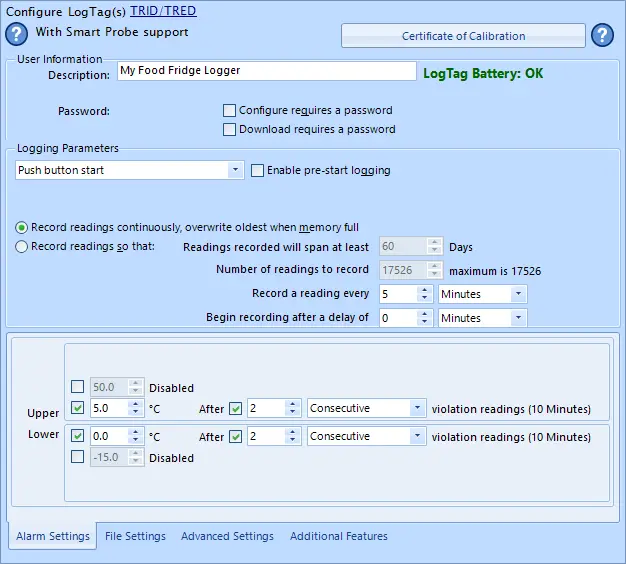
Task: Switch to the File Settings tab
Action: point(135,536)
